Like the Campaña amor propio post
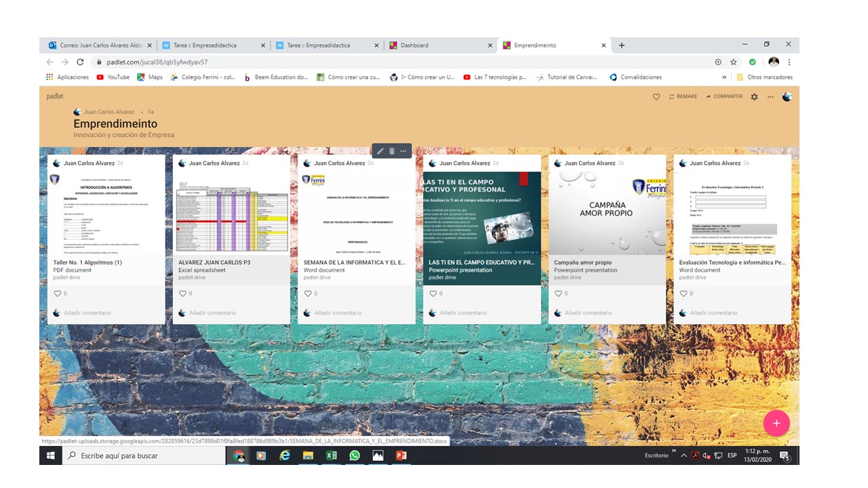Screen dimensions: 868x488 [558, 293]
